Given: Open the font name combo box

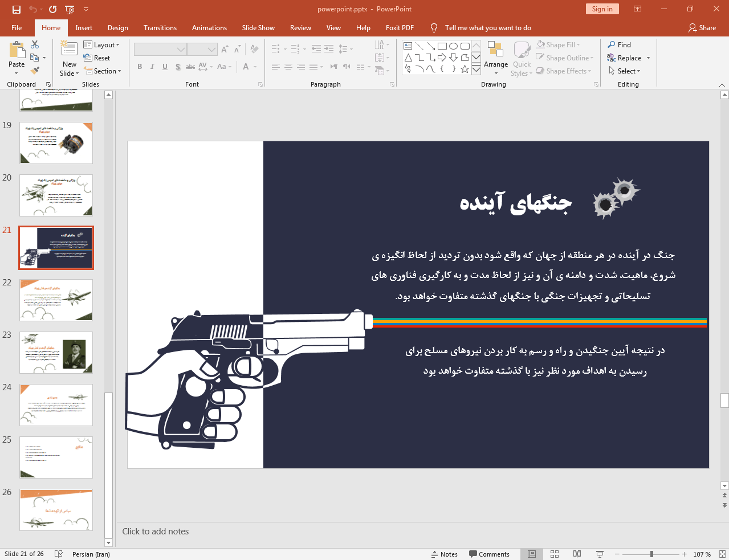Looking at the screenshot, I should click(160, 50).
